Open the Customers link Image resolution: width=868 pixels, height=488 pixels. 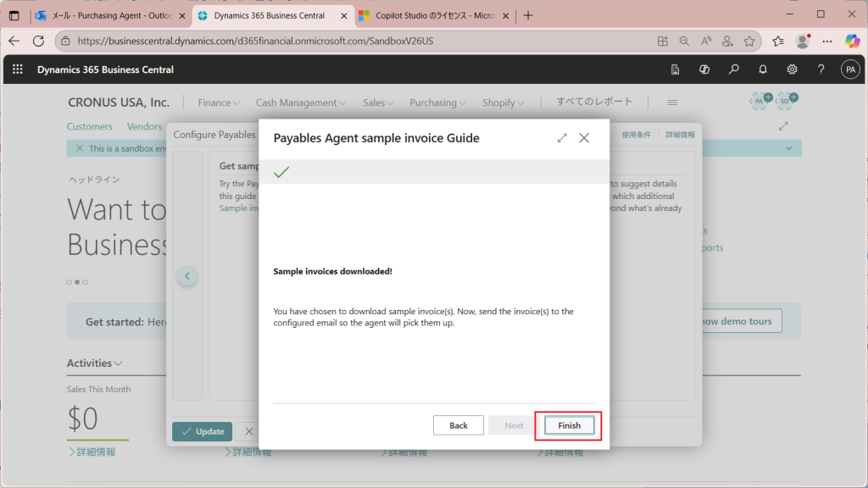pos(90,126)
